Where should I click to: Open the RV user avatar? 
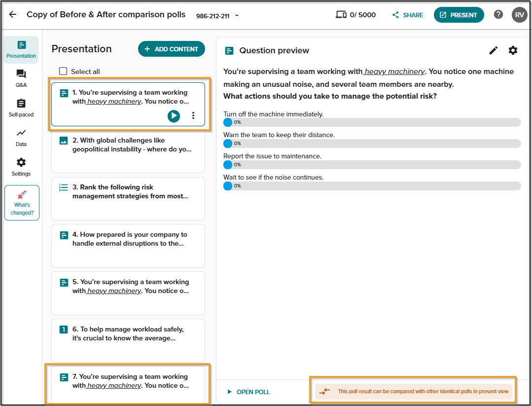point(519,15)
